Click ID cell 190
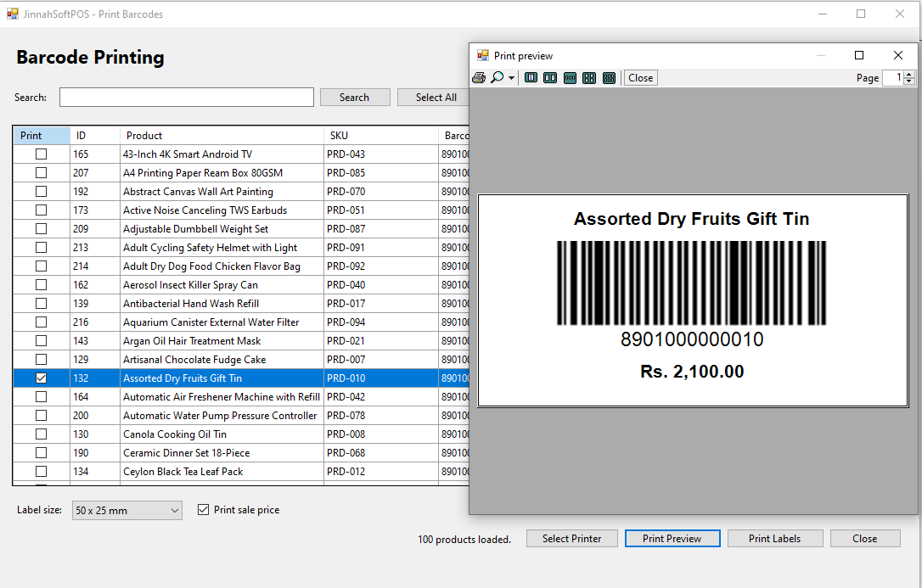The image size is (922, 588). tap(95, 453)
